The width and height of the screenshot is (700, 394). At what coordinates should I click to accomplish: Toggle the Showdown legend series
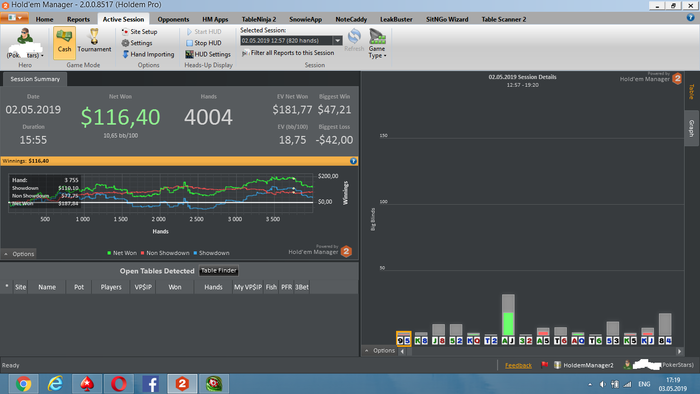211,253
